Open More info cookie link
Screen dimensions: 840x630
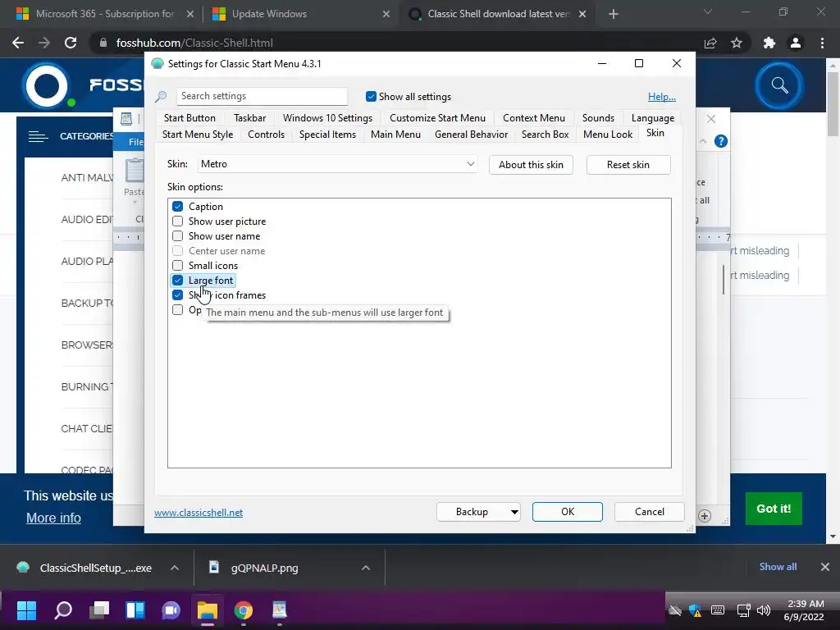click(53, 518)
